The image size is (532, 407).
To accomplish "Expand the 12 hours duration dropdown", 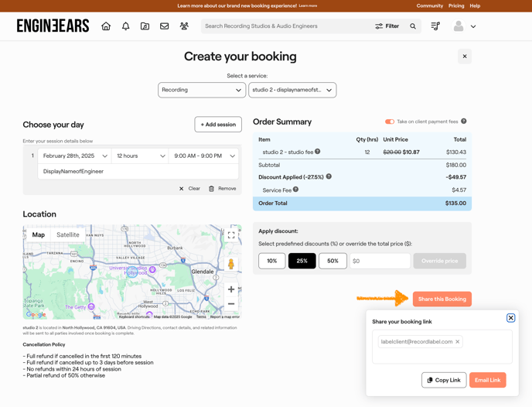I will (140, 156).
